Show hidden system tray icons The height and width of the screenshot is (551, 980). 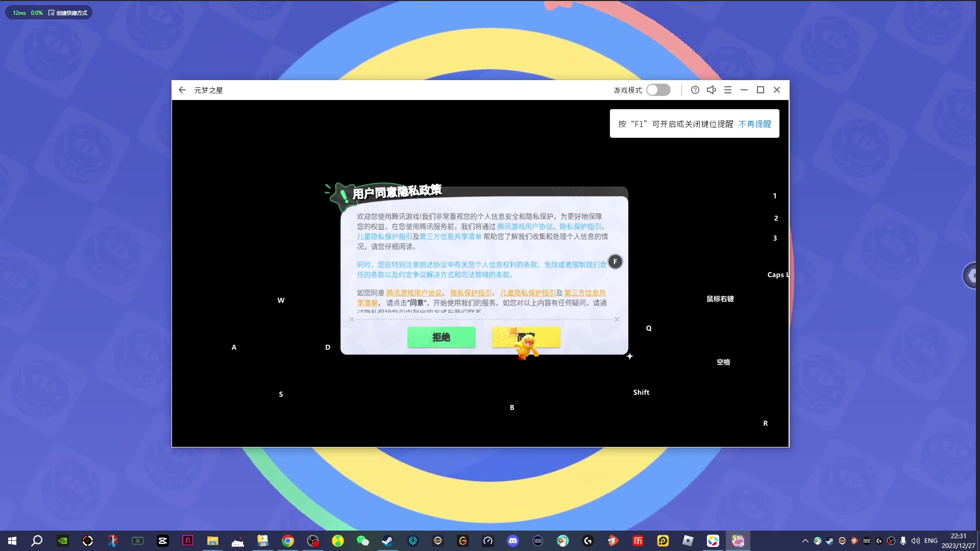point(805,541)
